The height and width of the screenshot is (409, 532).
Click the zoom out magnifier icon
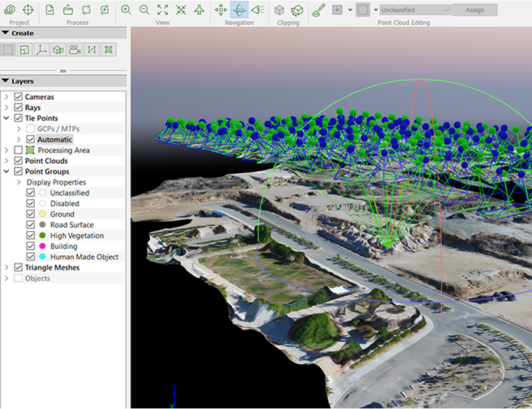[x=144, y=10]
